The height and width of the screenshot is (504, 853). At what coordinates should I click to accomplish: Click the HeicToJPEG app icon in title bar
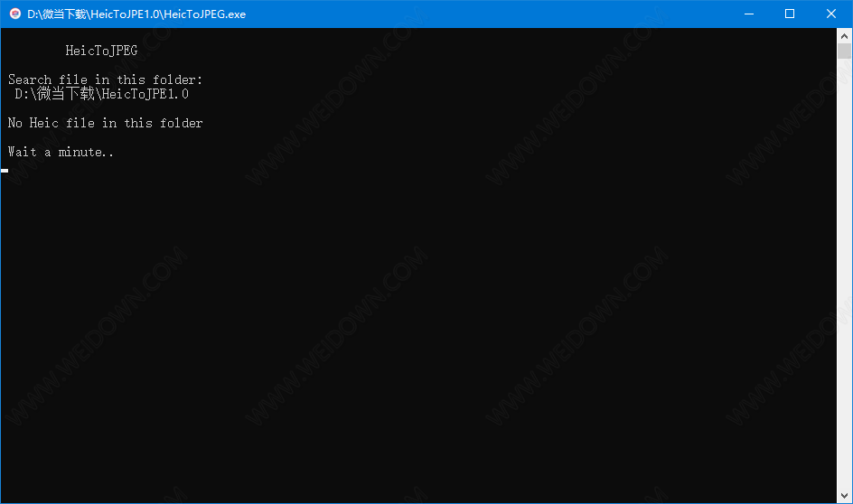click(15, 14)
